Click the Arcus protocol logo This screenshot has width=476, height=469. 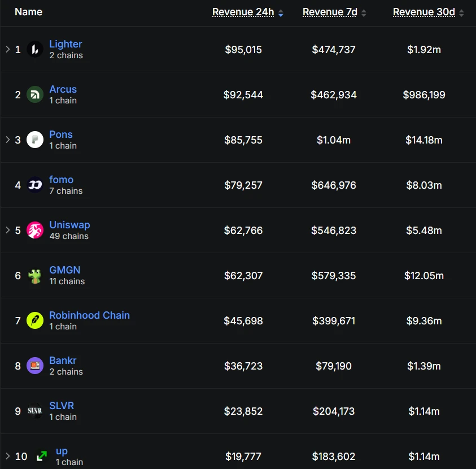click(x=35, y=94)
